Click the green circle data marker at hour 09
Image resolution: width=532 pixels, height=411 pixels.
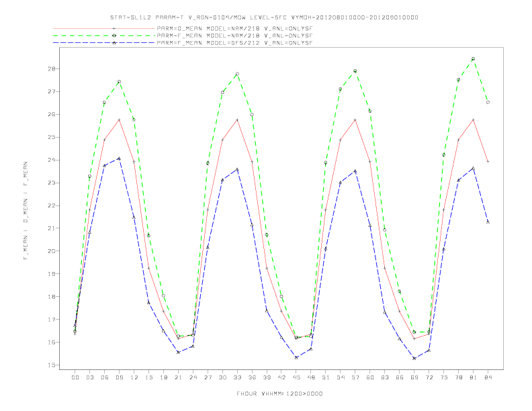click(119, 81)
